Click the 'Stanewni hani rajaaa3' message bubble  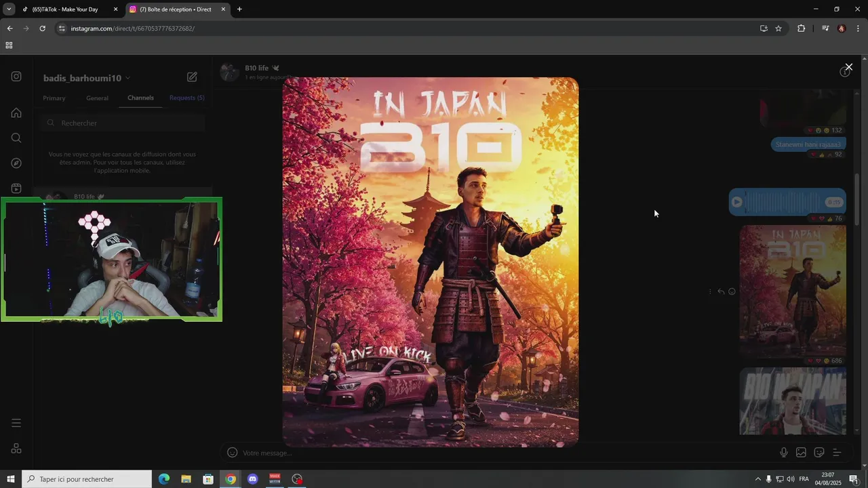pos(808,144)
